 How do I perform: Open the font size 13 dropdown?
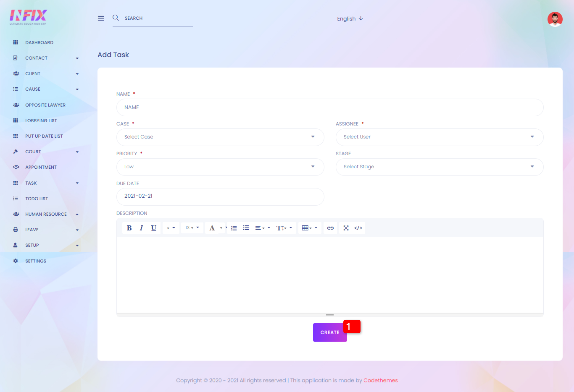(x=192, y=228)
